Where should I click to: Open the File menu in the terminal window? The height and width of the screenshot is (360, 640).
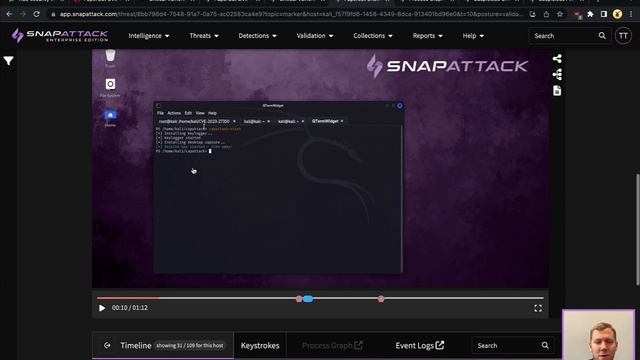pyautogui.click(x=160, y=113)
